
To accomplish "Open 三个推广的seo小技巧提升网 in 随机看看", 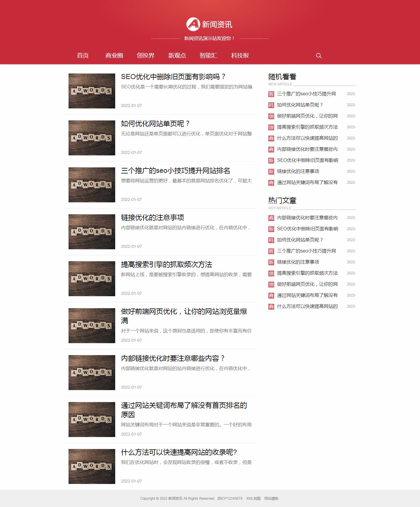I will click(307, 94).
